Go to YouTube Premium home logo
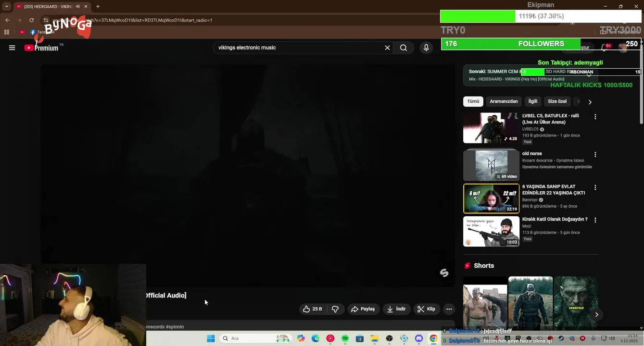Viewport: 644px width, 346px height. click(x=41, y=48)
